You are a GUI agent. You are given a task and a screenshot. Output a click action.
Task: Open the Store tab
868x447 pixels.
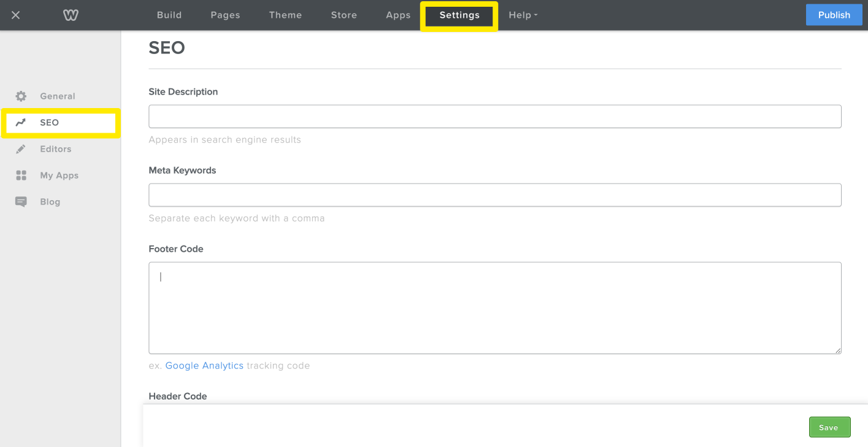point(344,15)
